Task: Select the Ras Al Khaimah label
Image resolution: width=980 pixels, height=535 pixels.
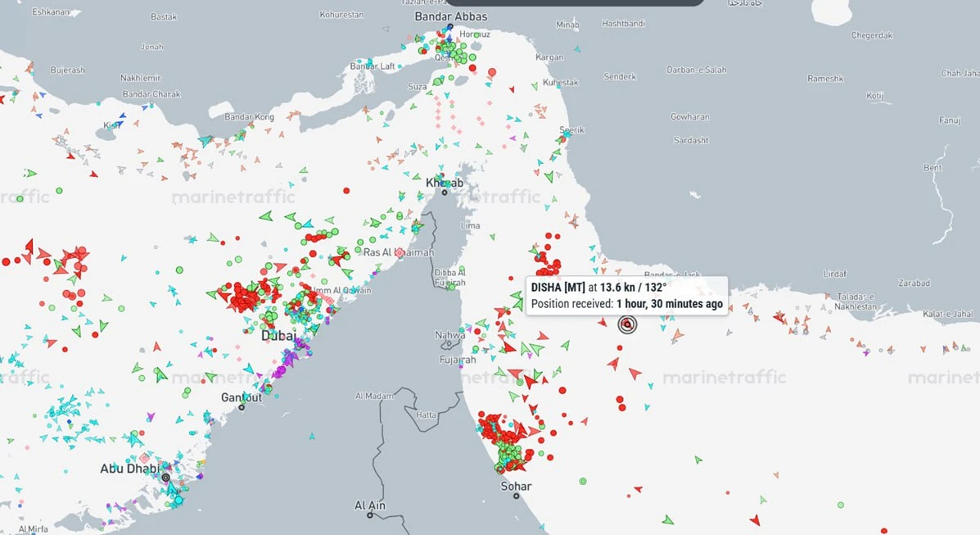Action: coord(399,252)
